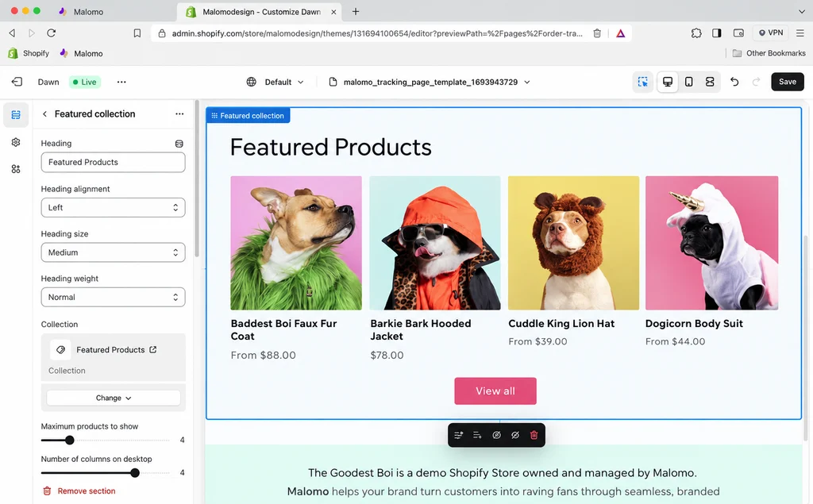Reload the browser page
Image resolution: width=813 pixels, height=504 pixels.
tap(51, 33)
